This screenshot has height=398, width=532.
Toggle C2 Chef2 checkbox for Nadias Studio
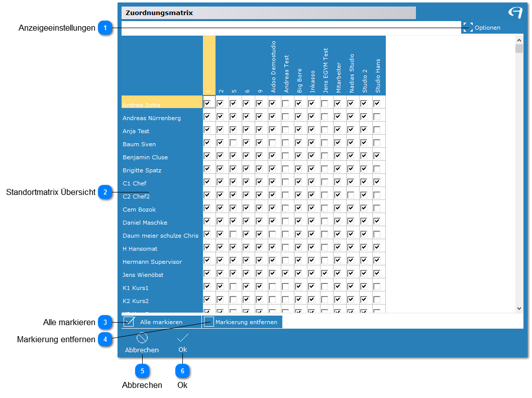[x=351, y=195]
